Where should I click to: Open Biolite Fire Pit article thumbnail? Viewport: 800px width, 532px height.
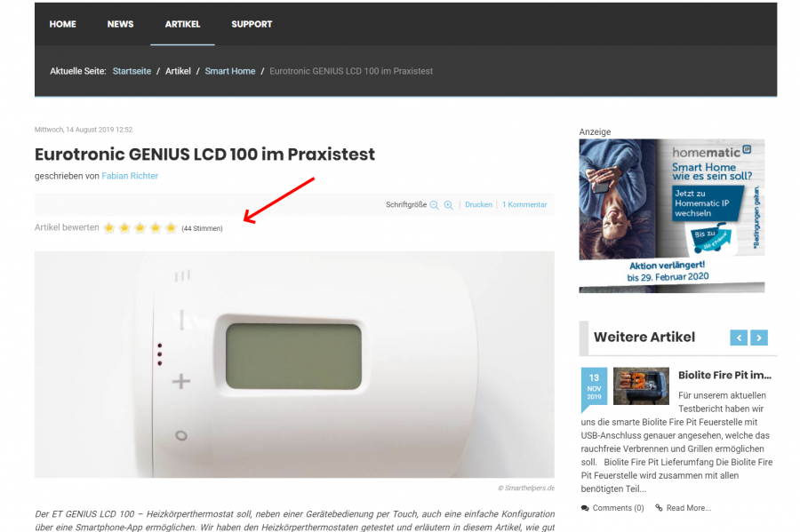[x=641, y=386]
